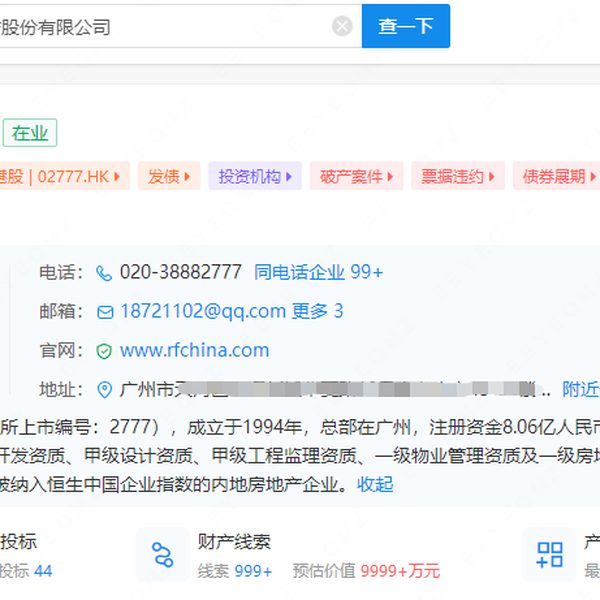The height and width of the screenshot is (600, 600).
Task: Click the 电话 field label
Action: pyautogui.click(x=61, y=272)
